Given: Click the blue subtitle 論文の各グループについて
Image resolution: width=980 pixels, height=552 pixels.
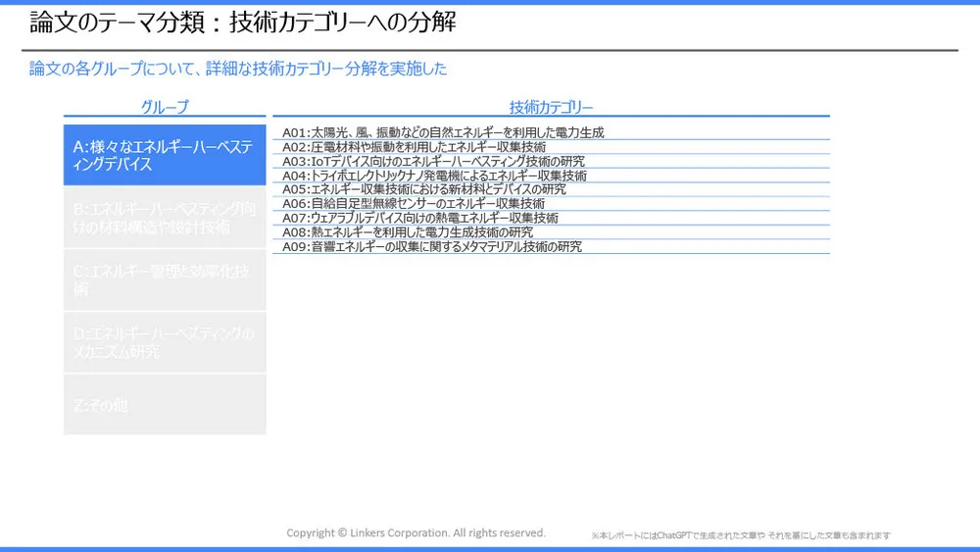Looking at the screenshot, I should click(237, 69).
